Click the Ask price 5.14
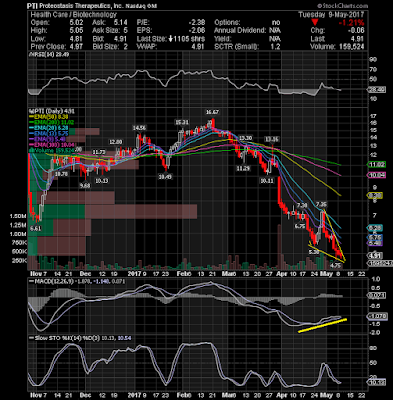The image size is (393, 400). (121, 23)
